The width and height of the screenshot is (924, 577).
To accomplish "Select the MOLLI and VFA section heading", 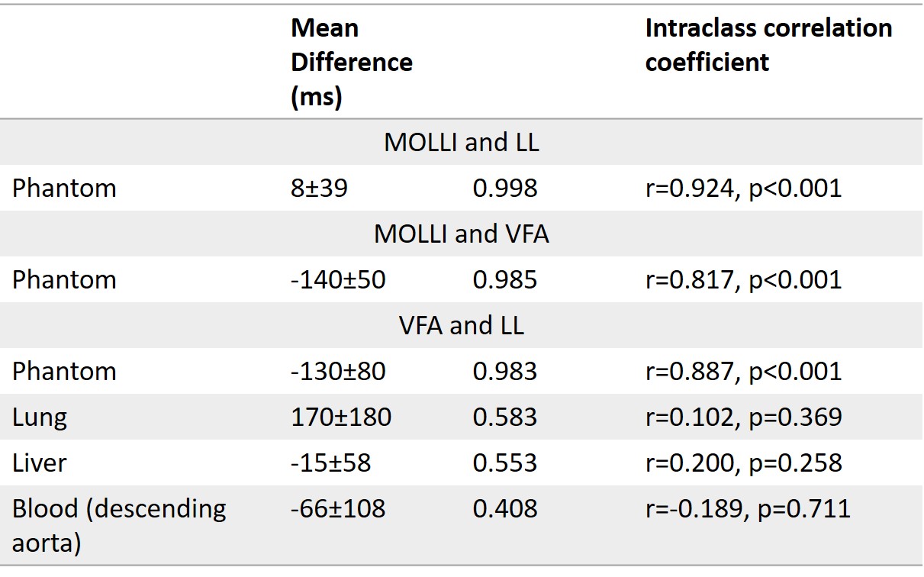I will point(461,234).
